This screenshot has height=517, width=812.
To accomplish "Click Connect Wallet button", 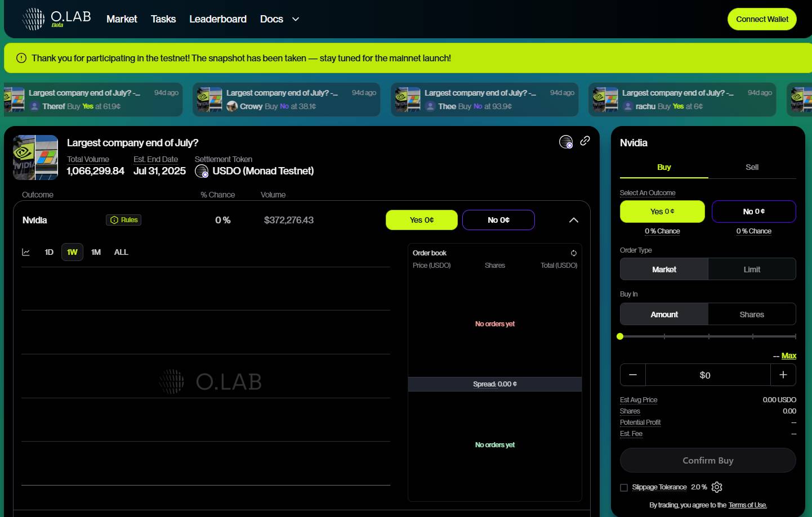I will (762, 19).
